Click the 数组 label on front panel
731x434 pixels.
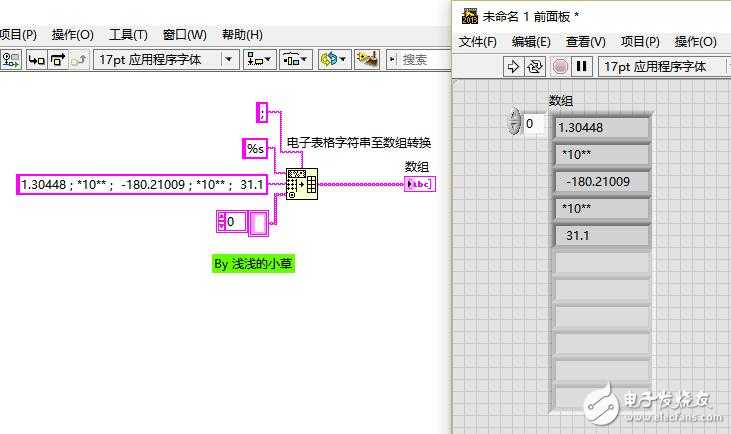pos(561,100)
